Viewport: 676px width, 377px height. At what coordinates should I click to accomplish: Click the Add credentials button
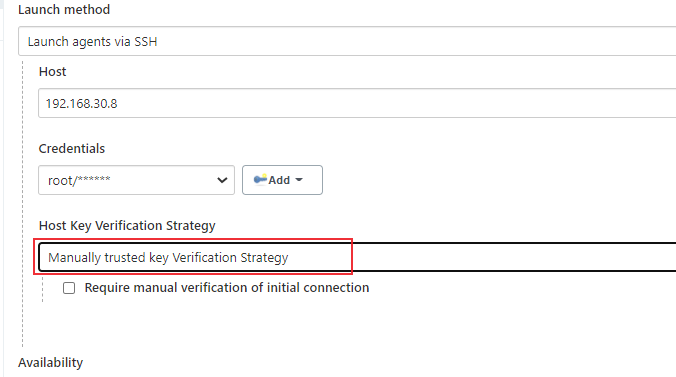click(x=282, y=180)
